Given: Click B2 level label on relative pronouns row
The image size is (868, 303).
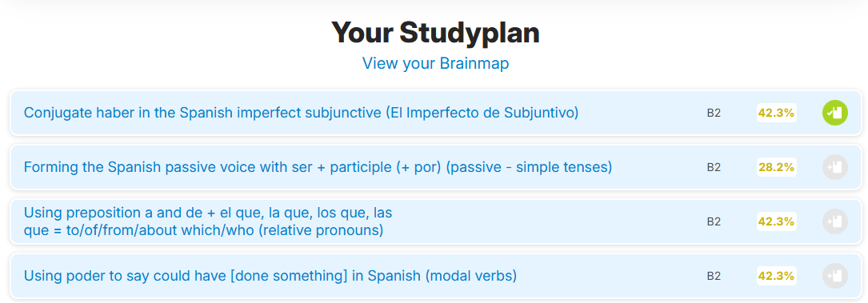Looking at the screenshot, I should tap(714, 221).
